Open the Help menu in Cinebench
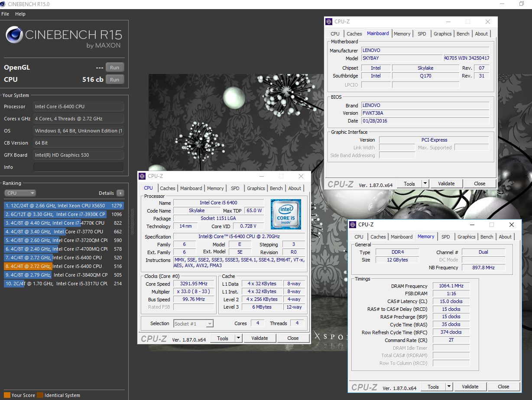532x400 pixels. (x=20, y=14)
